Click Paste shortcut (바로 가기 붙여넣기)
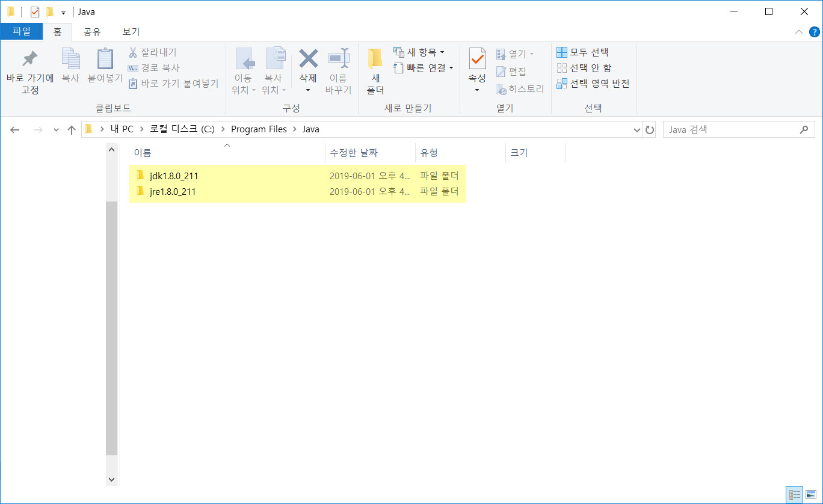823x504 pixels. (173, 84)
